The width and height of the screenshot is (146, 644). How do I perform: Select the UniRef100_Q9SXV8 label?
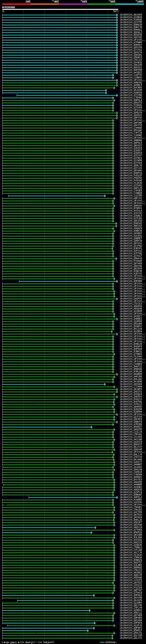(x=131, y=48)
